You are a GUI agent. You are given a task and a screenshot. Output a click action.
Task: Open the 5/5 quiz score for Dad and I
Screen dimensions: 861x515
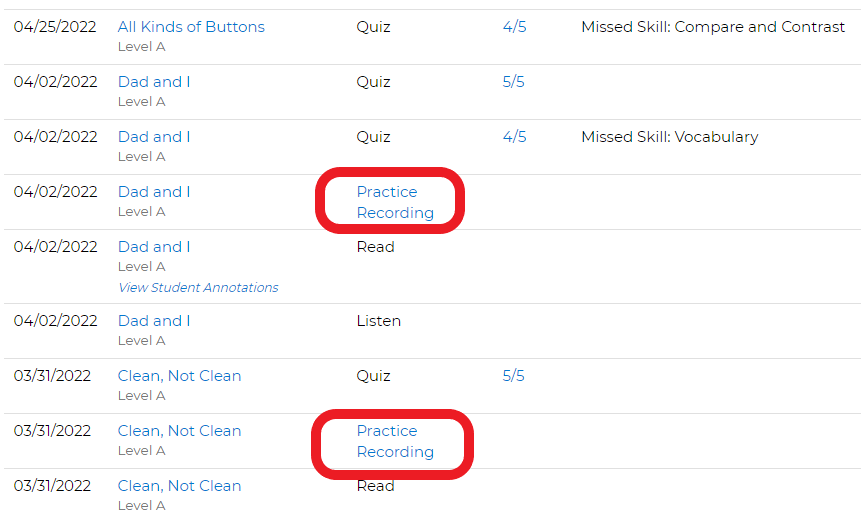click(513, 82)
